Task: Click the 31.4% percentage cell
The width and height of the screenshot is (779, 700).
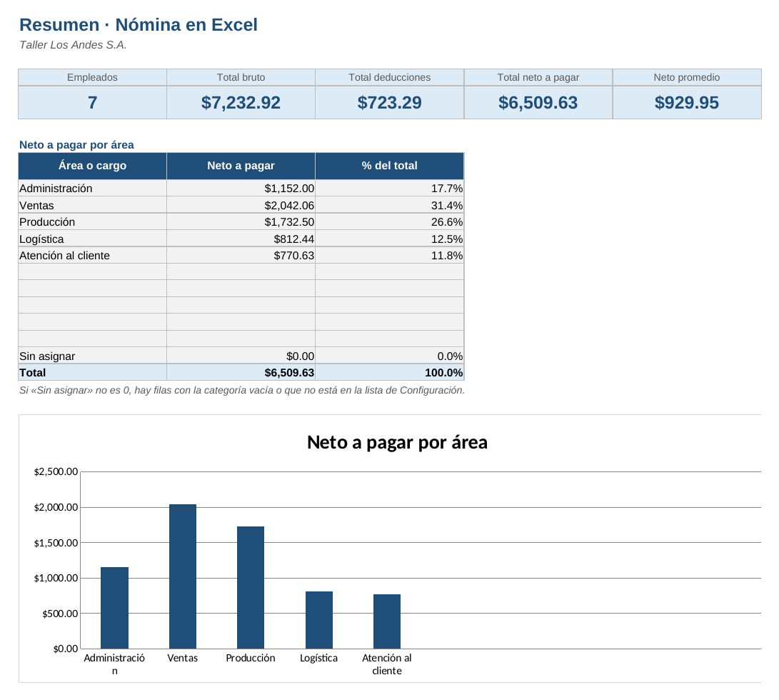Action: pos(390,205)
